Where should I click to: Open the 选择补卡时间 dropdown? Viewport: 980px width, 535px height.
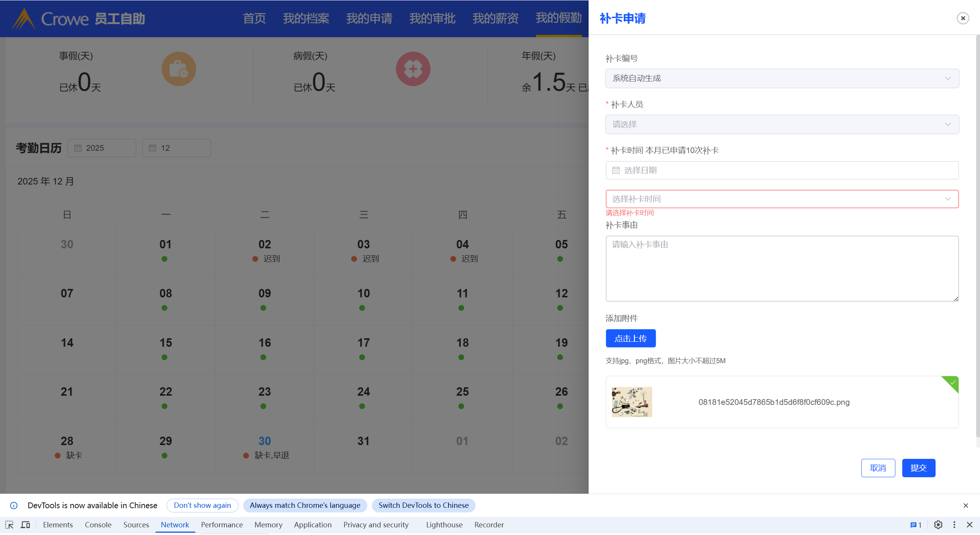(x=782, y=199)
